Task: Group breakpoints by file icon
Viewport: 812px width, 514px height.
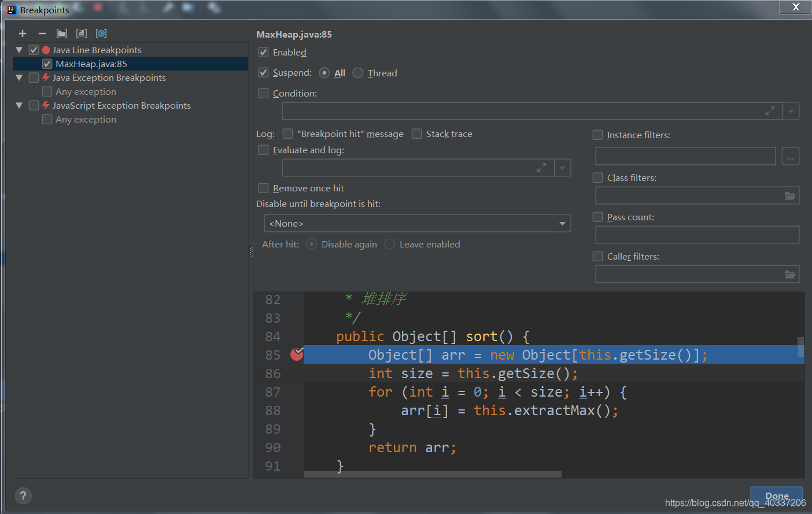Action: [82, 34]
